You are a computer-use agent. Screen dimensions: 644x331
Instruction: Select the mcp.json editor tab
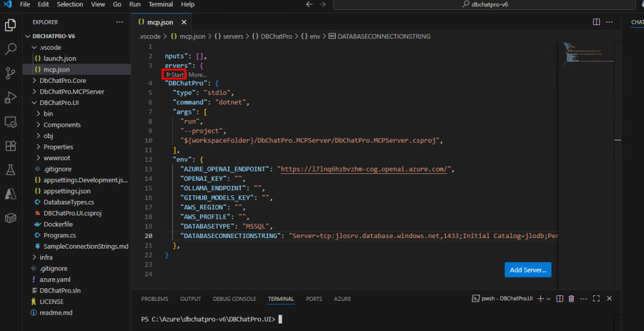click(x=160, y=22)
